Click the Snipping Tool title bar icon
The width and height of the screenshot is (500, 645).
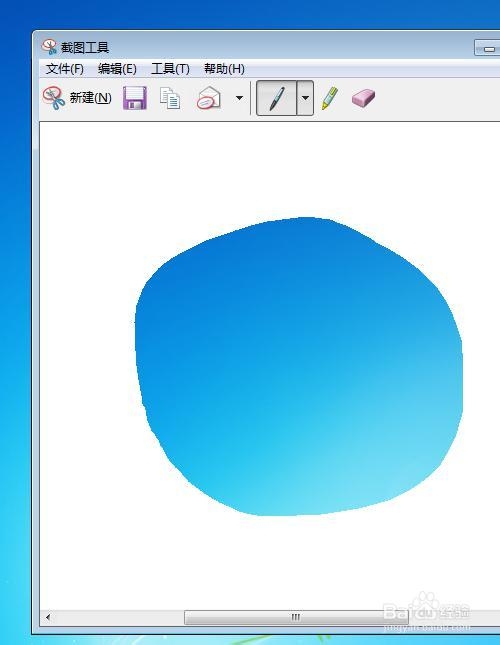49,47
